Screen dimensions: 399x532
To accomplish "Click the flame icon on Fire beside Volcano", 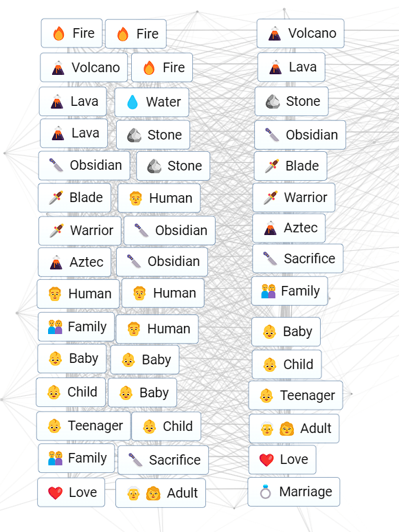I will [x=149, y=67].
